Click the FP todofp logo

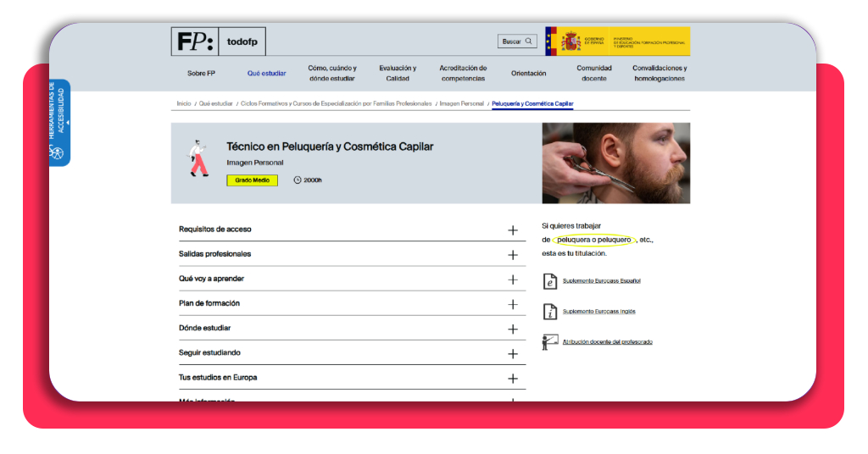(218, 42)
